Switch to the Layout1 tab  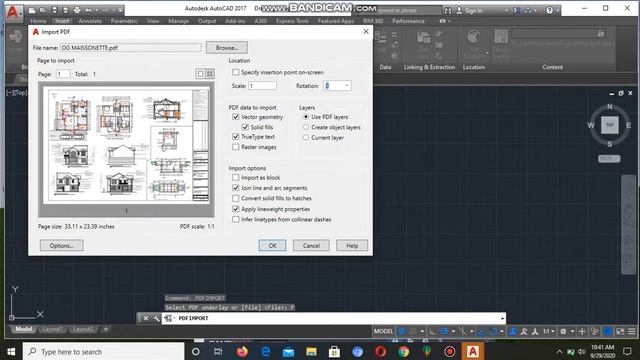point(52,329)
